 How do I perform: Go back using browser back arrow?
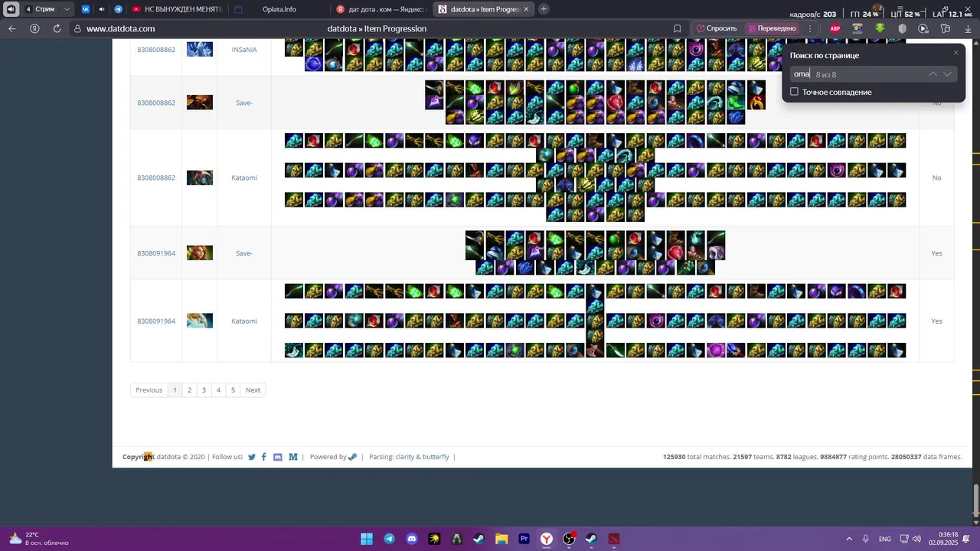[11, 28]
